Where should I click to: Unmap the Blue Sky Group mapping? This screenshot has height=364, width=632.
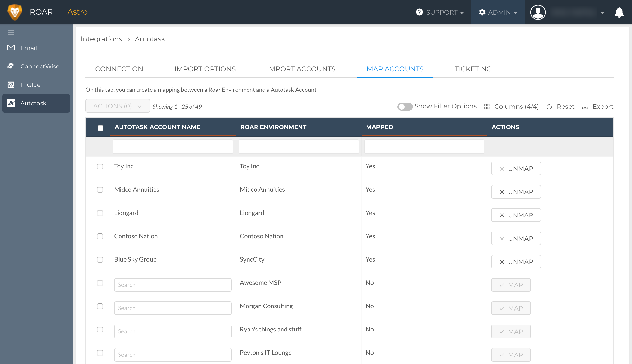516,262
